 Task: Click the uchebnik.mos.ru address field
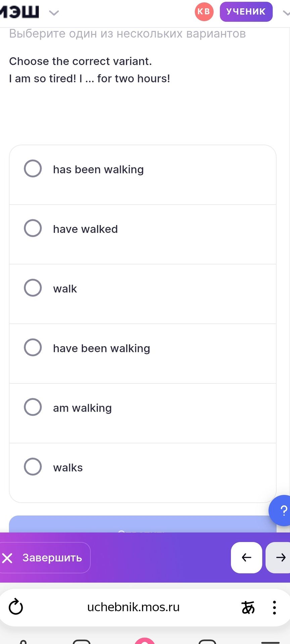click(133, 607)
